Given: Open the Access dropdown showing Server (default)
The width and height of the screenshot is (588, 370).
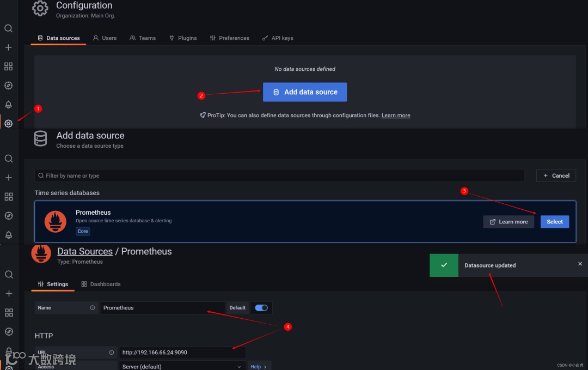Looking at the screenshot, I should click(x=182, y=366).
